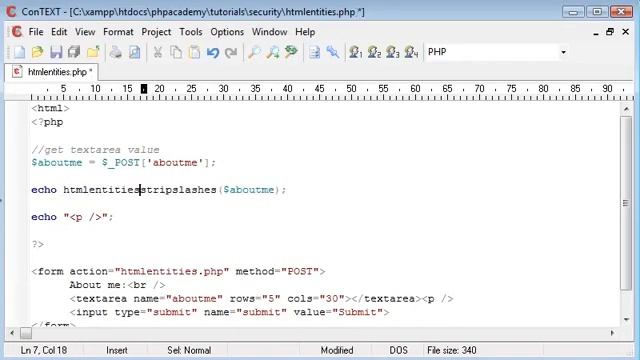Open the Window menu
The height and width of the screenshot is (360, 640).
(269, 32)
